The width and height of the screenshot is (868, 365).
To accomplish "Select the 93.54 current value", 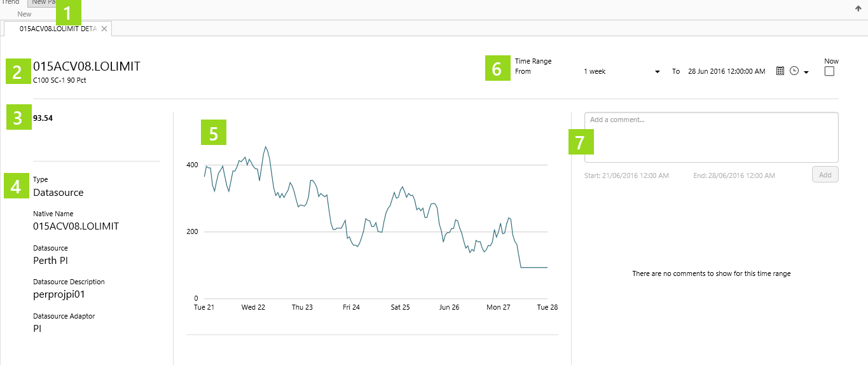I will click(43, 118).
